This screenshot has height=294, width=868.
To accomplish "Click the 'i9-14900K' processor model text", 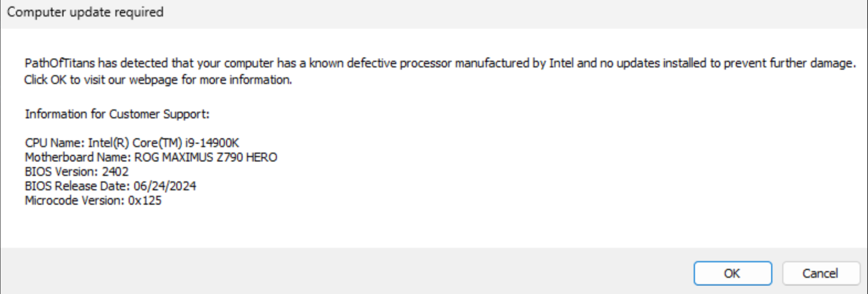I will tap(212, 143).
